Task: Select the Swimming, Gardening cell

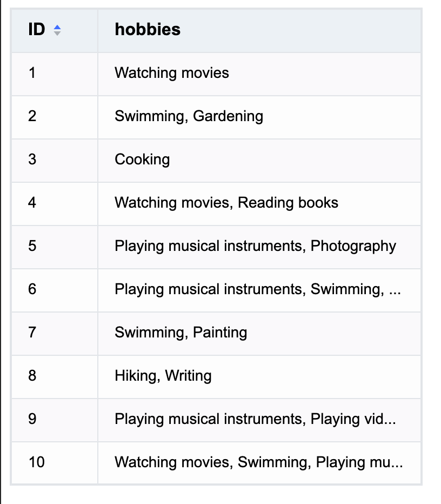Action: tap(259, 118)
